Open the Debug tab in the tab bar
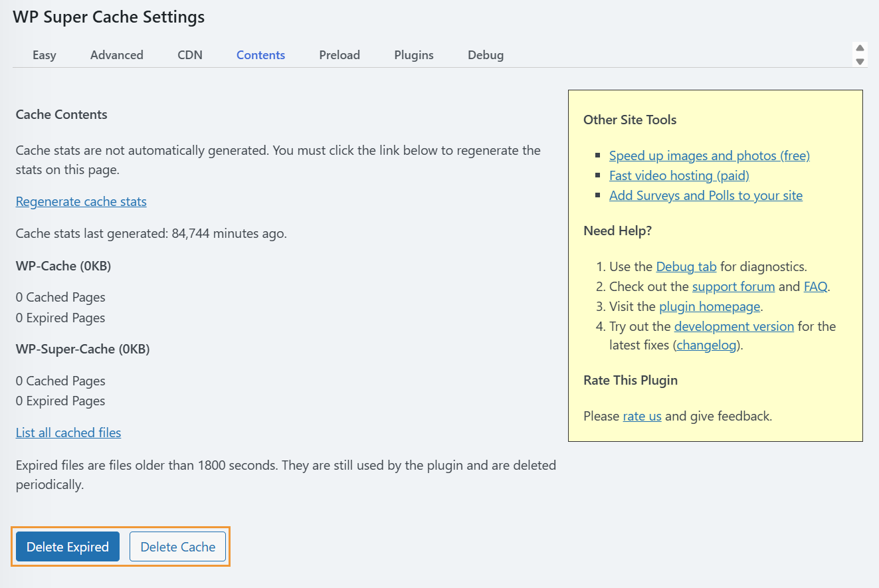 pyautogui.click(x=486, y=55)
